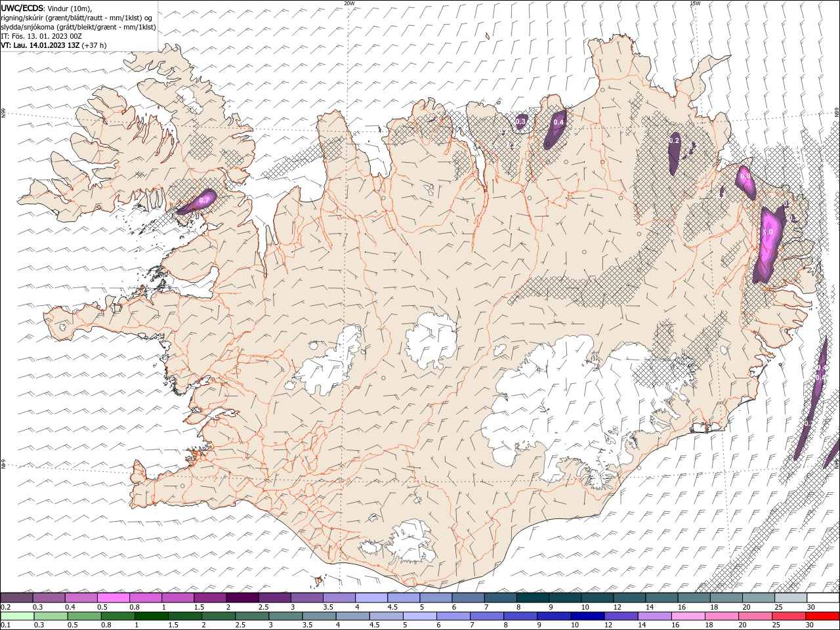The height and width of the screenshot is (630, 840).
Task: Click the 'VT: Lau. 14.01.2023 13Z' valid time line
Action: point(39,45)
